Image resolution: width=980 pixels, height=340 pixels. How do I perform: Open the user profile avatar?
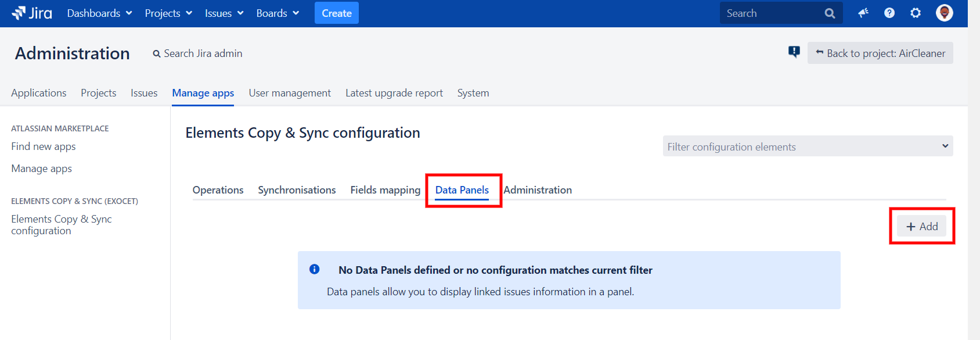945,13
